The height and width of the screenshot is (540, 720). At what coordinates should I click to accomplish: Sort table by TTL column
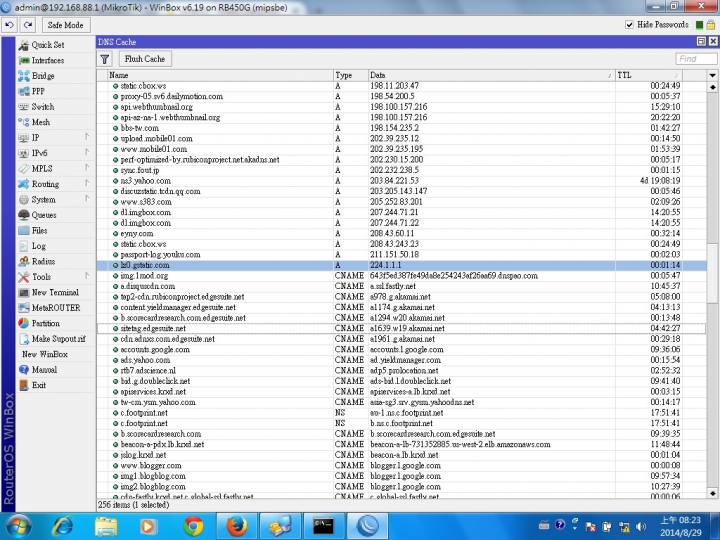pyautogui.click(x=649, y=75)
